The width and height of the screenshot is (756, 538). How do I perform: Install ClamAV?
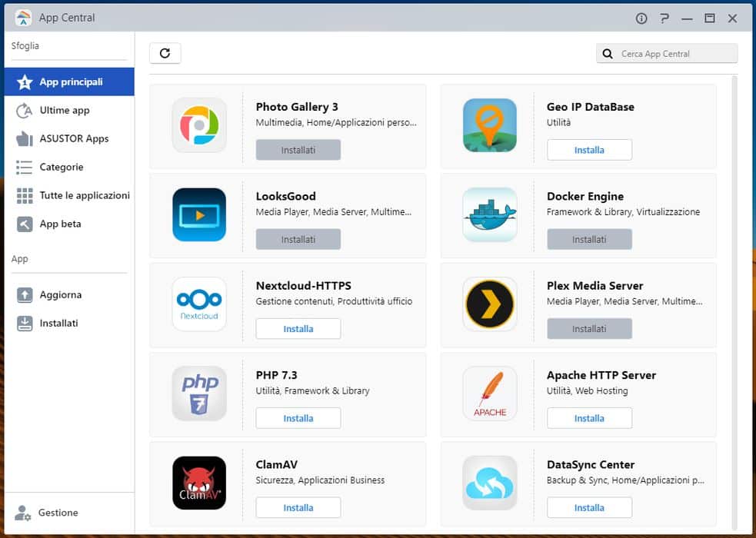click(x=298, y=508)
